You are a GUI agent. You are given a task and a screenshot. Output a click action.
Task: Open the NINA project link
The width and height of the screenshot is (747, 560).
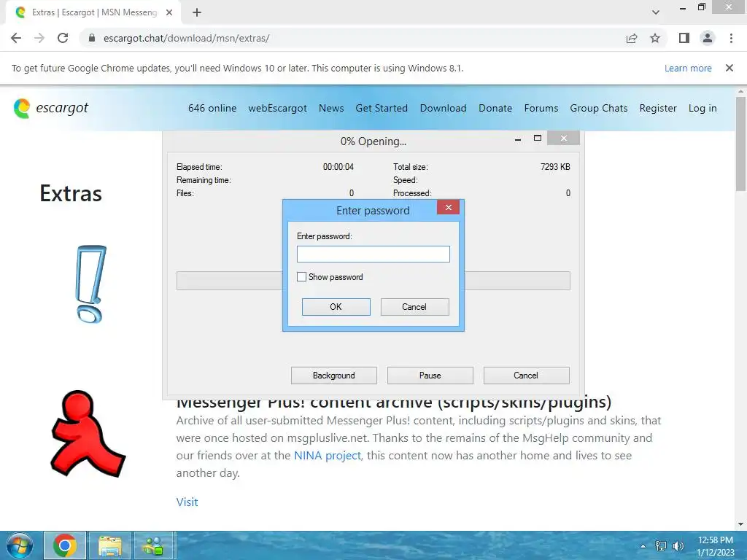point(328,456)
